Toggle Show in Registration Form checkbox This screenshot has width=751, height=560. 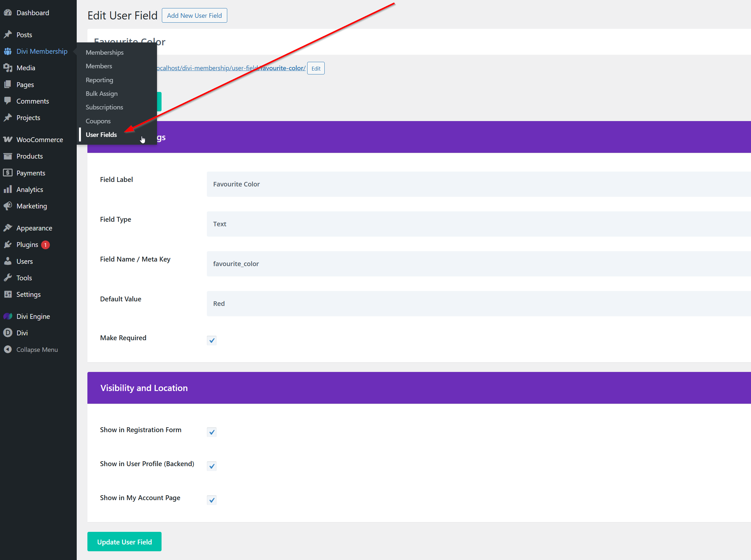211,432
